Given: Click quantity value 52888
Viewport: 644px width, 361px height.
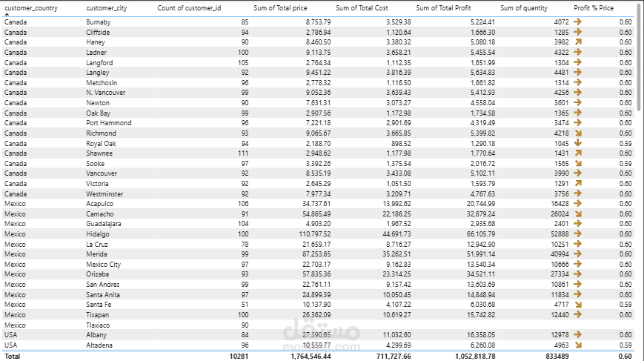Looking at the screenshot, I should click(560, 234).
